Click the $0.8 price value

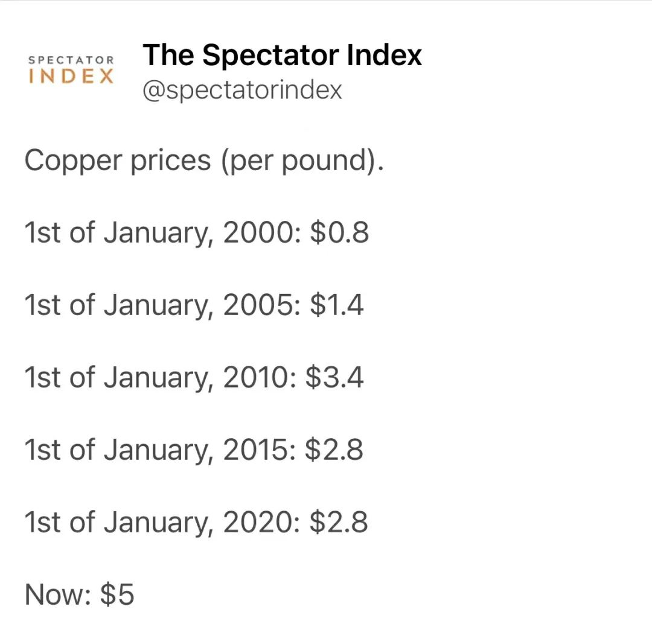coord(339,232)
